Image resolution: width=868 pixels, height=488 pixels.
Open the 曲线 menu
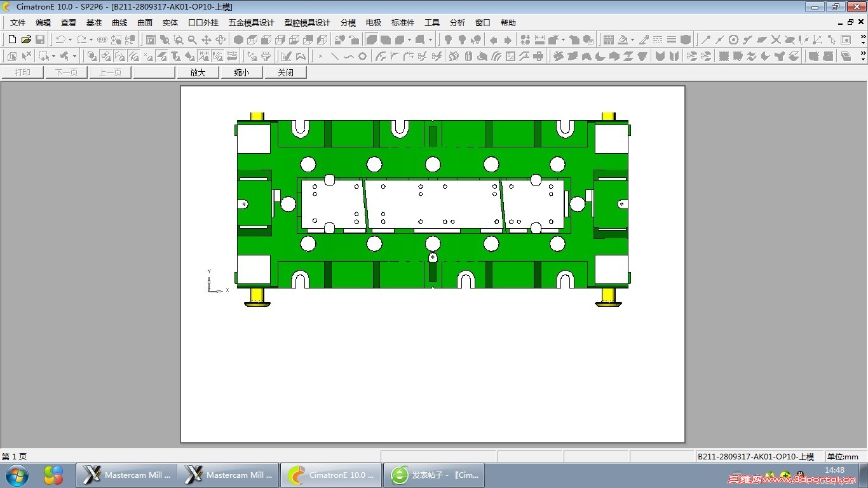coord(119,23)
